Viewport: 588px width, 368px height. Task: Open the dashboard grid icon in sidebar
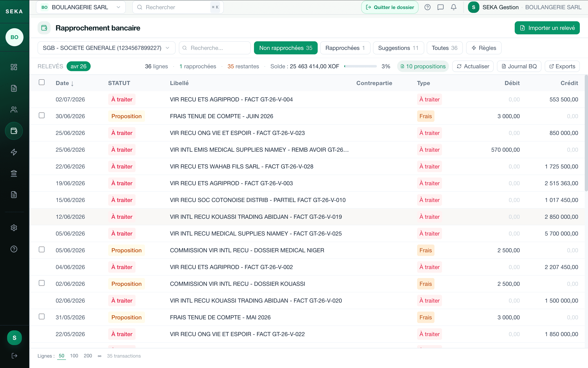pyautogui.click(x=14, y=67)
